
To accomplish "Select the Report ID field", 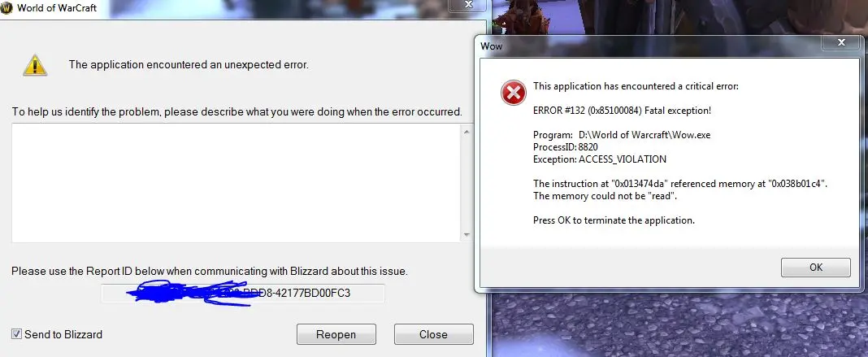I will (242, 294).
